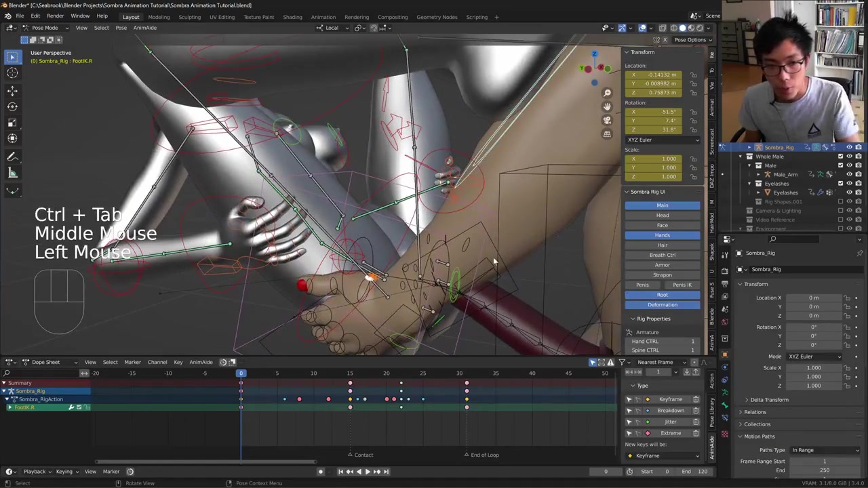Enable the Video Reference collection checkbox
Image resolution: width=868 pixels, height=488 pixels.
[840, 220]
